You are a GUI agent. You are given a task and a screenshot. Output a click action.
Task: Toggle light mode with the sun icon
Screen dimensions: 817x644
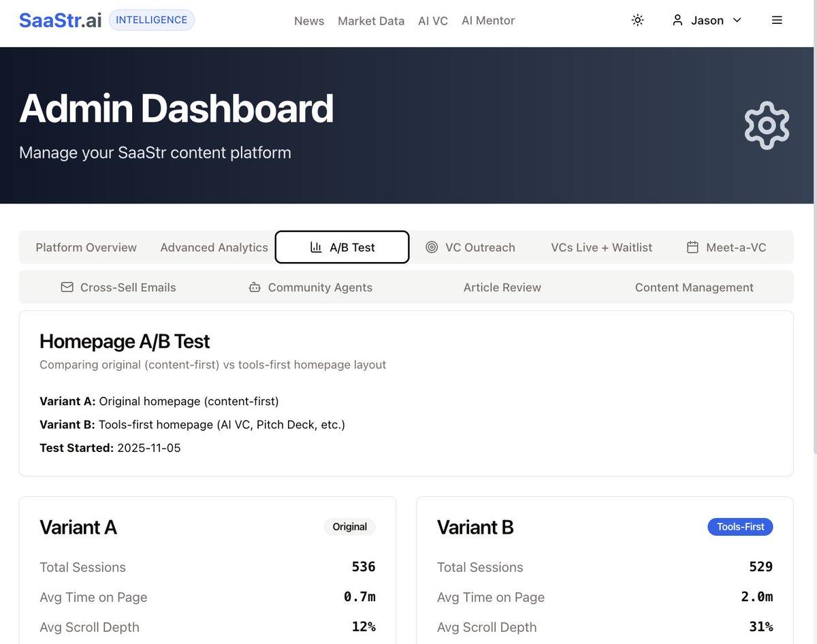pos(637,20)
